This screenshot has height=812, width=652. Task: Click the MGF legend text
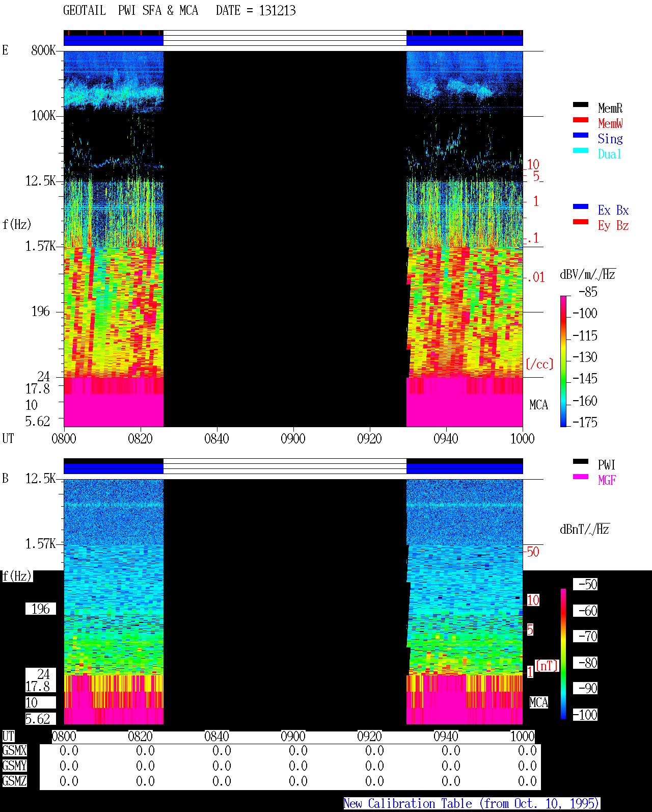[x=607, y=480]
